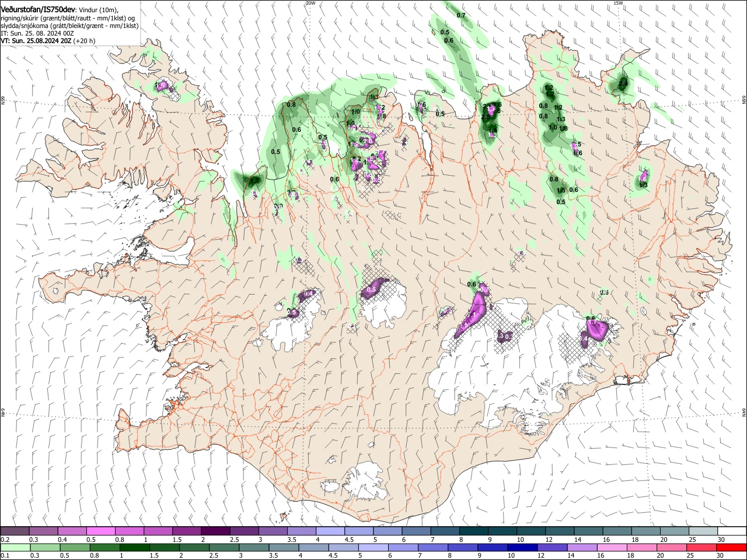Pick lower legend swatch between 25 and 30
The height and width of the screenshot is (560, 747).
point(702,547)
